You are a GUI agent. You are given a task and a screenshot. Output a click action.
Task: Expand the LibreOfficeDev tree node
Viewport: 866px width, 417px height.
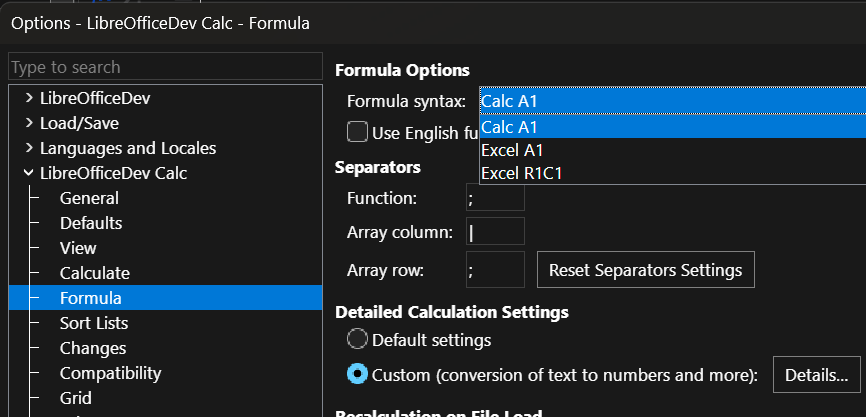(29, 98)
